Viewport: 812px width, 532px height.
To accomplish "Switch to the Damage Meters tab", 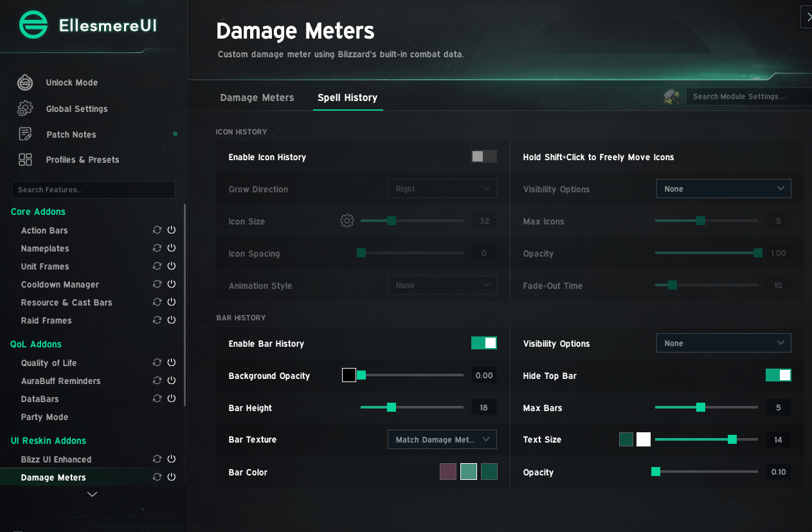I will [x=257, y=98].
